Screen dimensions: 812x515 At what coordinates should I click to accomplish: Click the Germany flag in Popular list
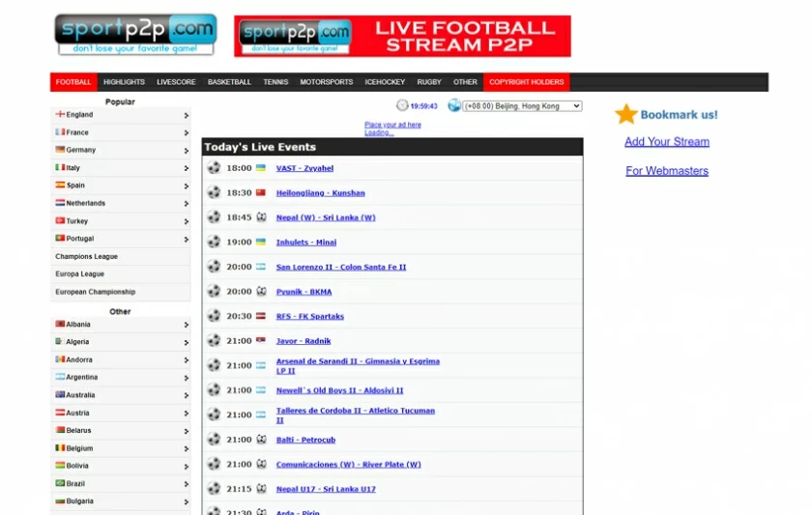[60, 150]
